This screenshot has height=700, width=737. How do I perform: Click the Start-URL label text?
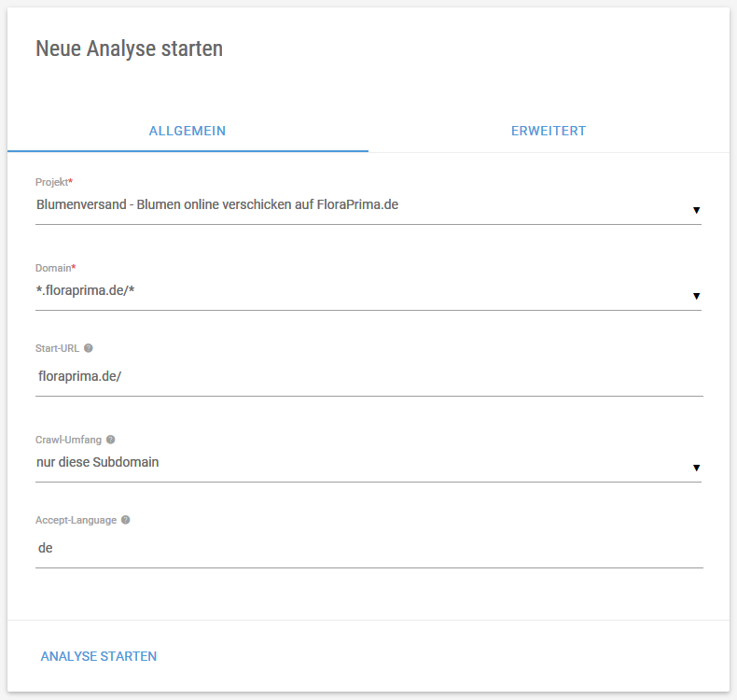click(57, 348)
